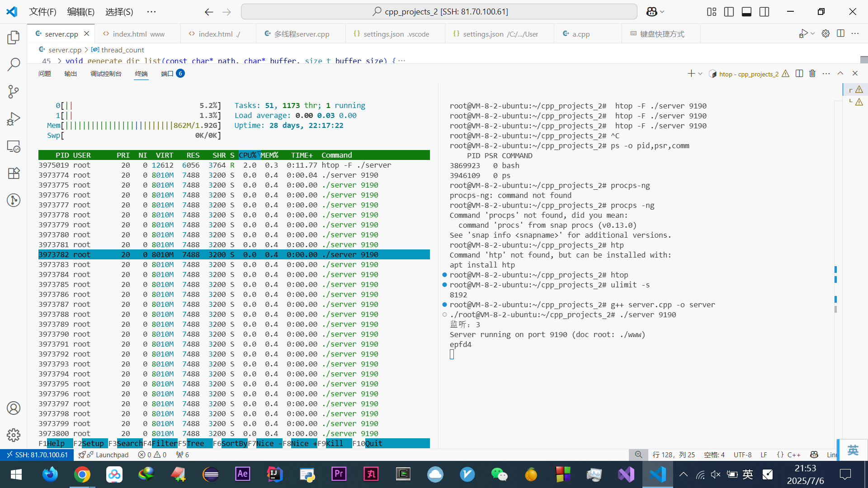The image size is (868, 488).
Task: Open the Explorer view icon
Action: [14, 38]
